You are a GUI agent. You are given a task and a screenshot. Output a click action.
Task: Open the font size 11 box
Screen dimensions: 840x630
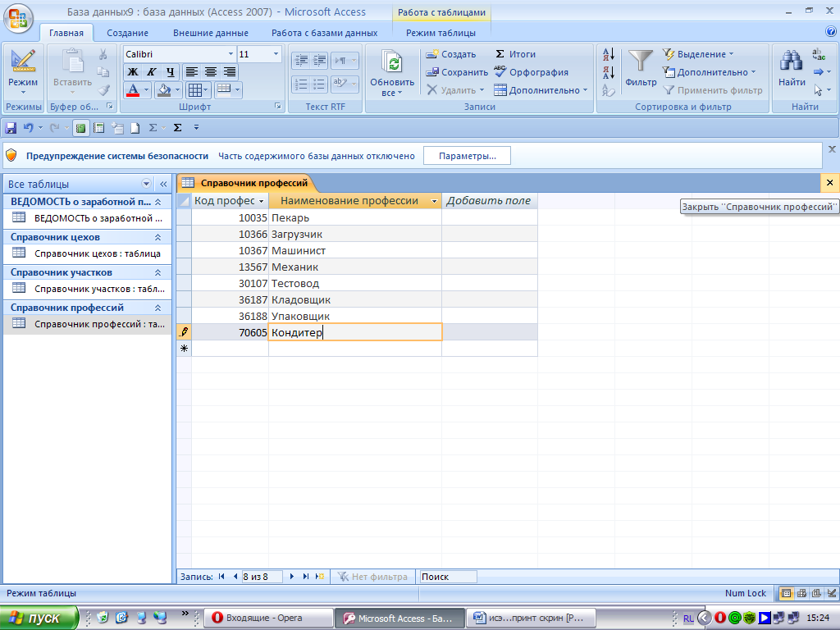259,54
